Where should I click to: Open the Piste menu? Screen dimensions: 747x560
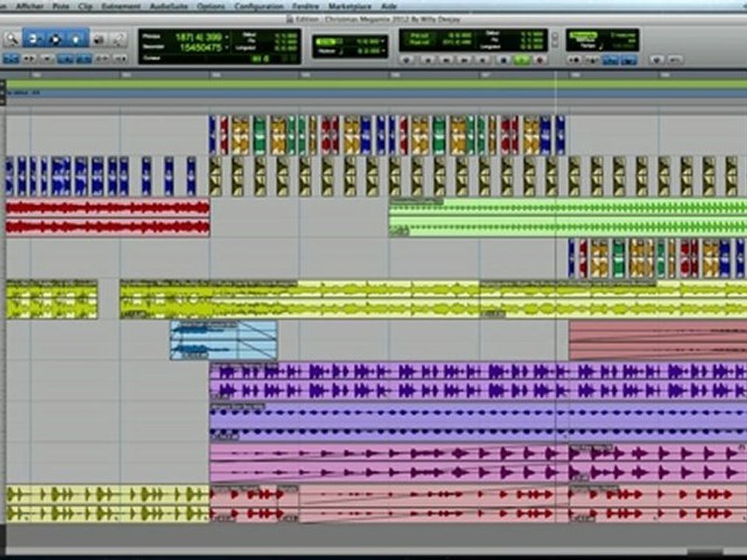click(61, 6)
